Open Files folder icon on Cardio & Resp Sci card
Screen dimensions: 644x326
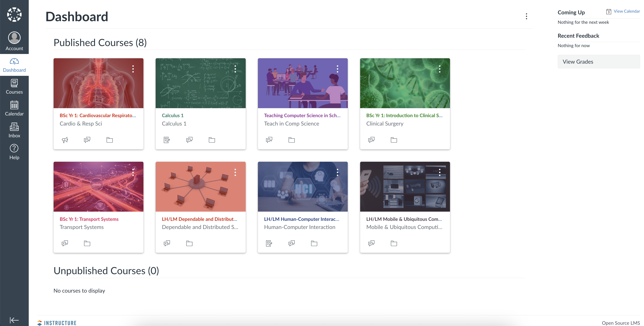point(110,140)
